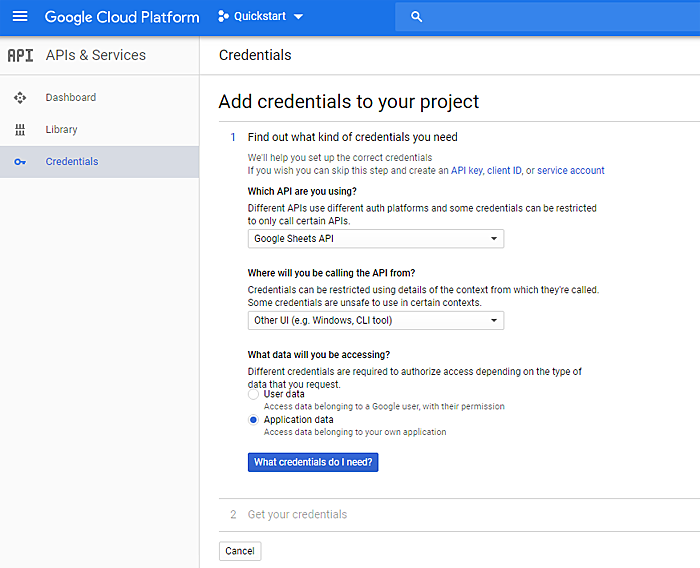The width and height of the screenshot is (700, 568).
Task: Open Library in the sidebar
Action: pyautogui.click(x=61, y=130)
